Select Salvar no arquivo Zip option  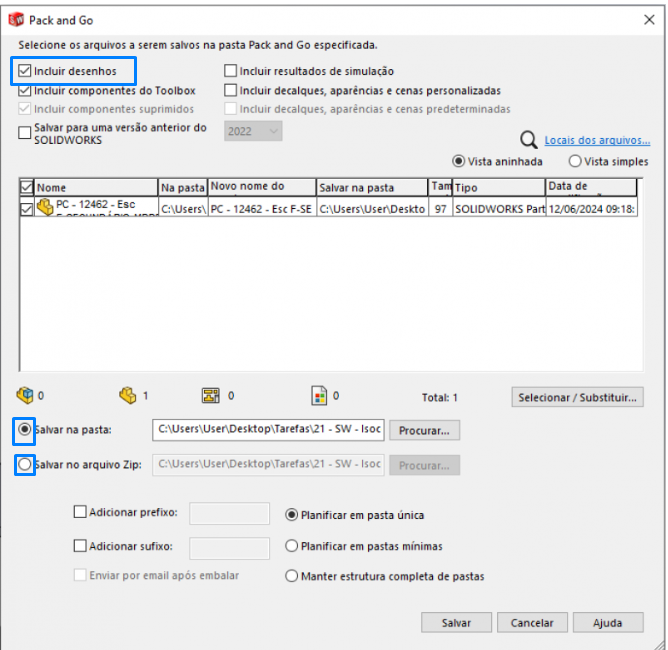(x=25, y=464)
